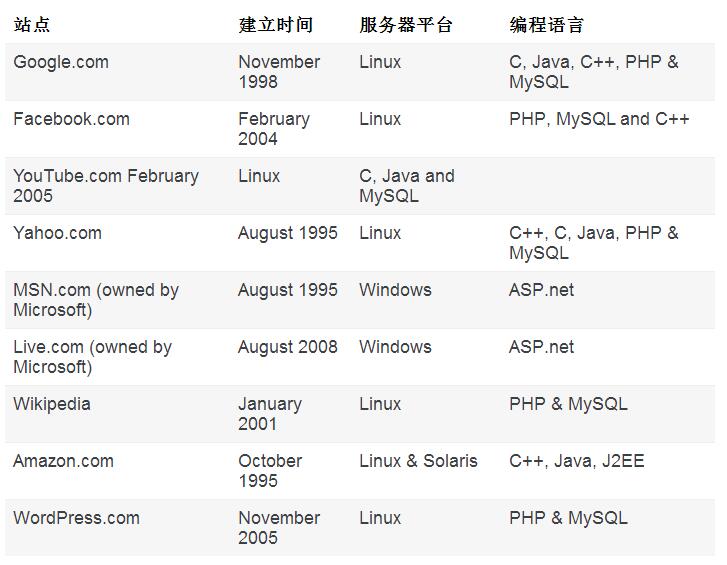Click the Live.com (owned by Microsoft) cell
Viewport: 727px width, 565px height.
pyautogui.click(x=92, y=357)
